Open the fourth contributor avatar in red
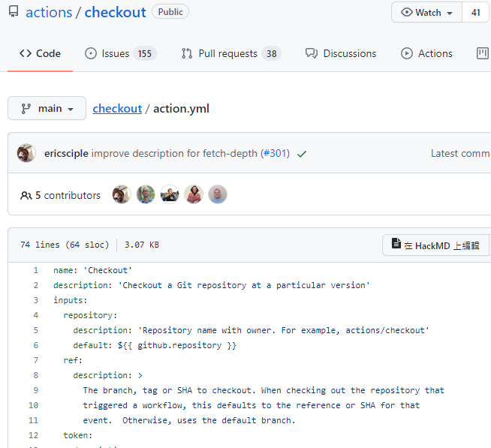The height and width of the screenshot is (448, 491). click(194, 194)
